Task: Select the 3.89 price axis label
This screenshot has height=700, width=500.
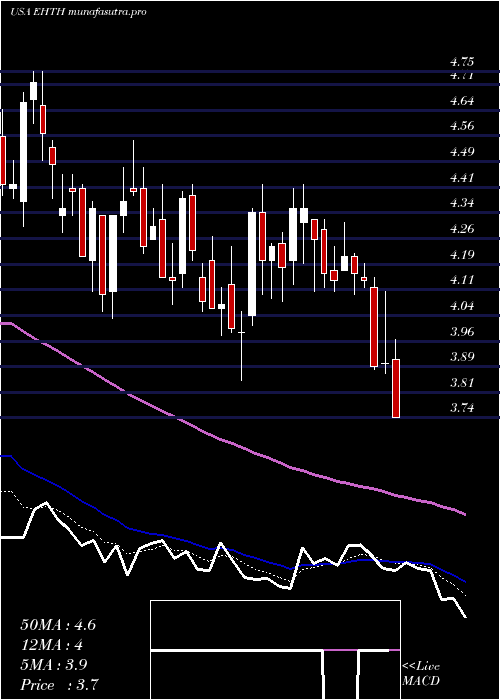Action: tap(462, 357)
